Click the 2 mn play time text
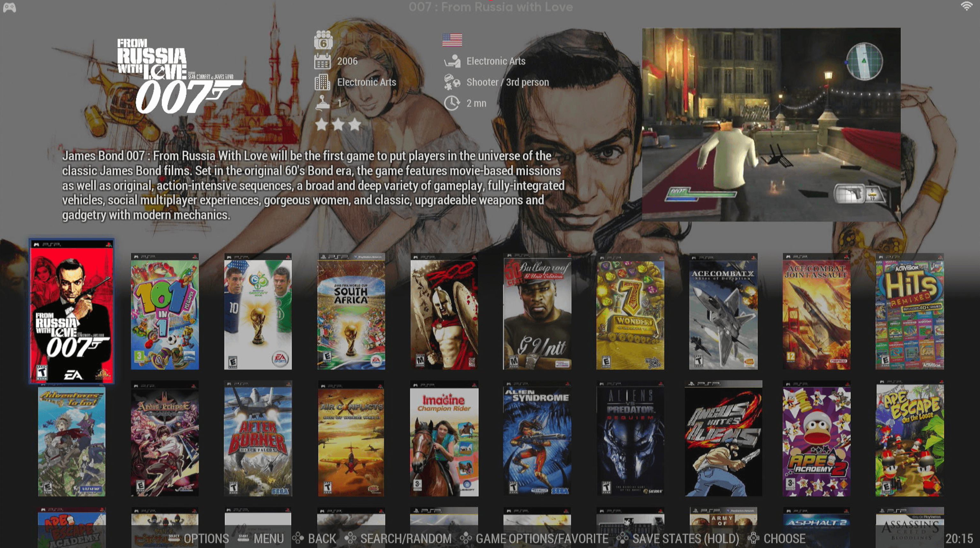This screenshot has width=980, height=548. pos(476,103)
